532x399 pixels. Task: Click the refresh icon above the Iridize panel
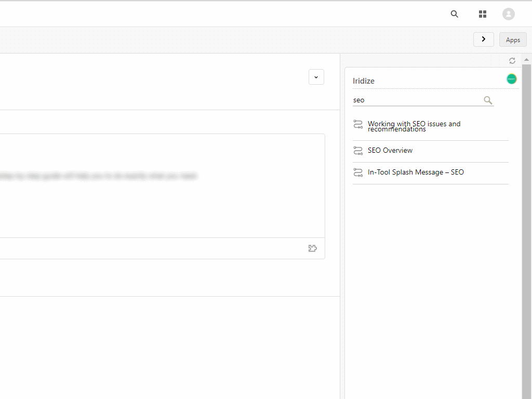pyautogui.click(x=512, y=61)
